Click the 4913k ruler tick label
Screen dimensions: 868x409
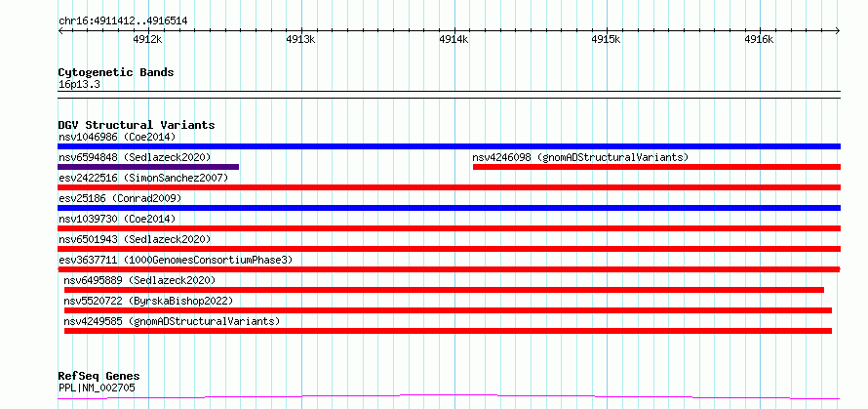pyautogui.click(x=301, y=40)
